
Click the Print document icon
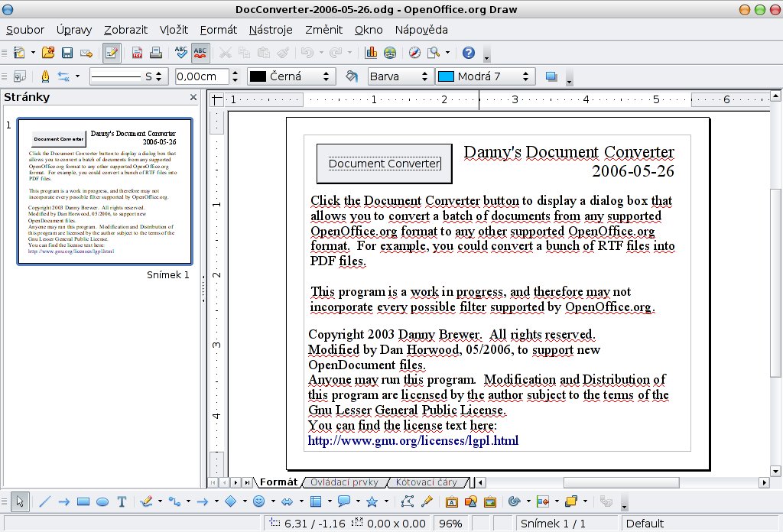tap(156, 53)
